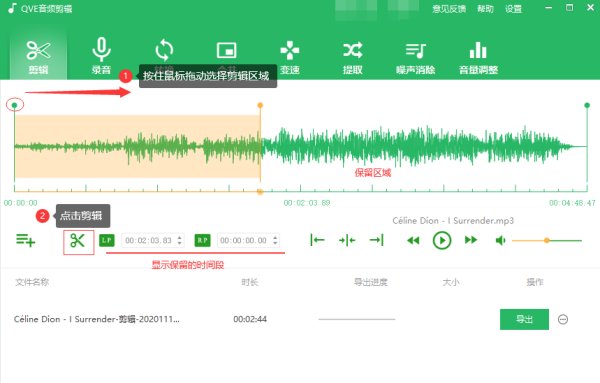Adjust the RP time stepper arrows
This screenshot has height=383, width=600.
(275, 240)
